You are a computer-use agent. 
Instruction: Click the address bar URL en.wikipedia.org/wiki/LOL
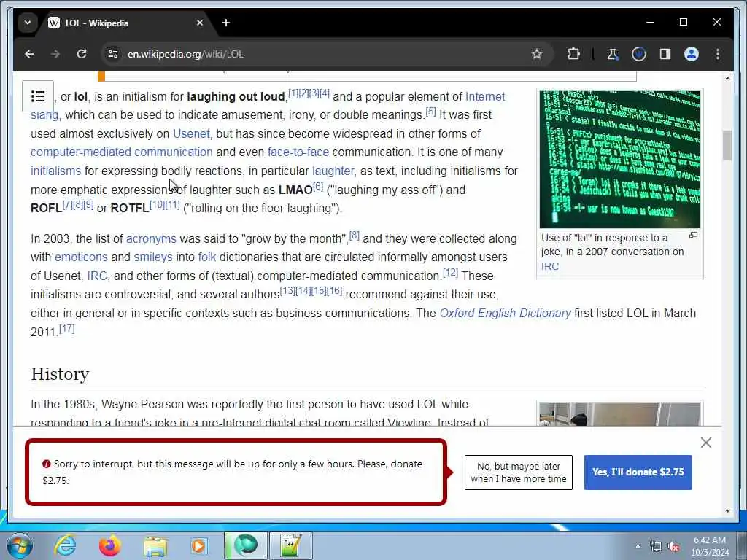click(185, 54)
